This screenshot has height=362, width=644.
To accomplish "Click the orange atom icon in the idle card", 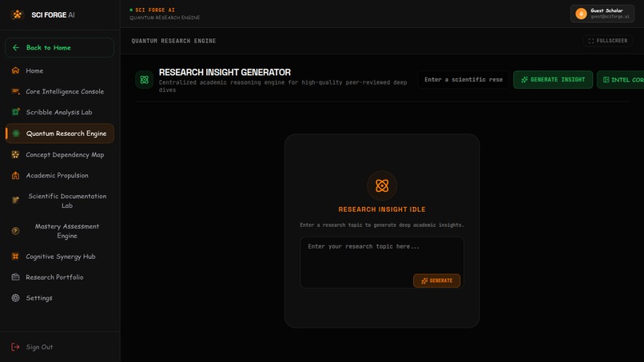I will tap(382, 185).
